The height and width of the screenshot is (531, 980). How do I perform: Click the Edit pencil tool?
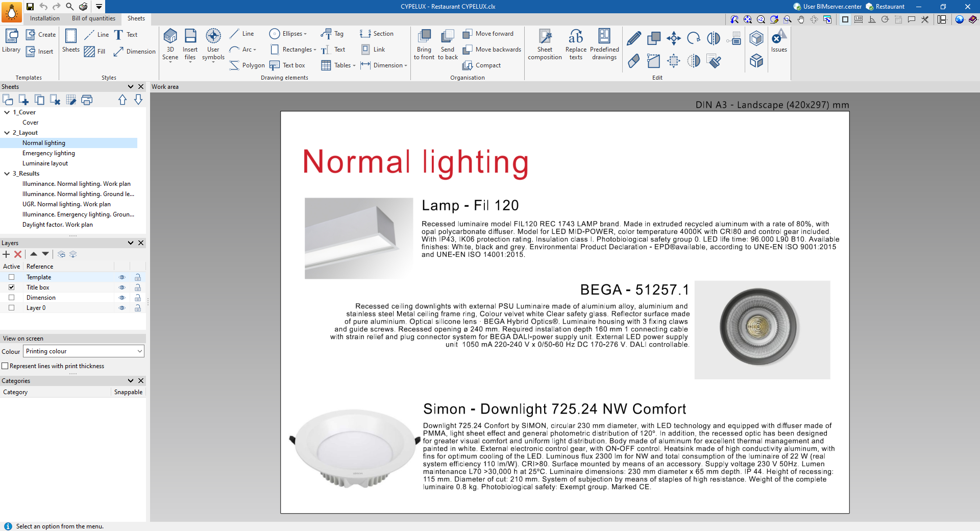[634, 38]
